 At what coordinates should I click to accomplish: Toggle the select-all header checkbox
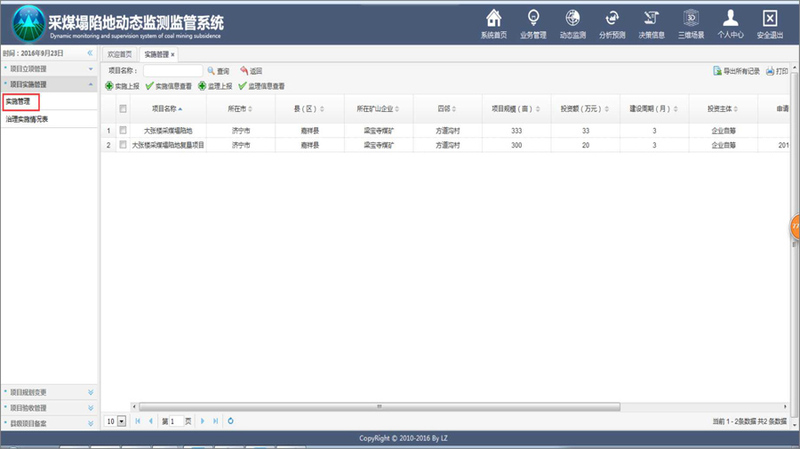[123, 109]
